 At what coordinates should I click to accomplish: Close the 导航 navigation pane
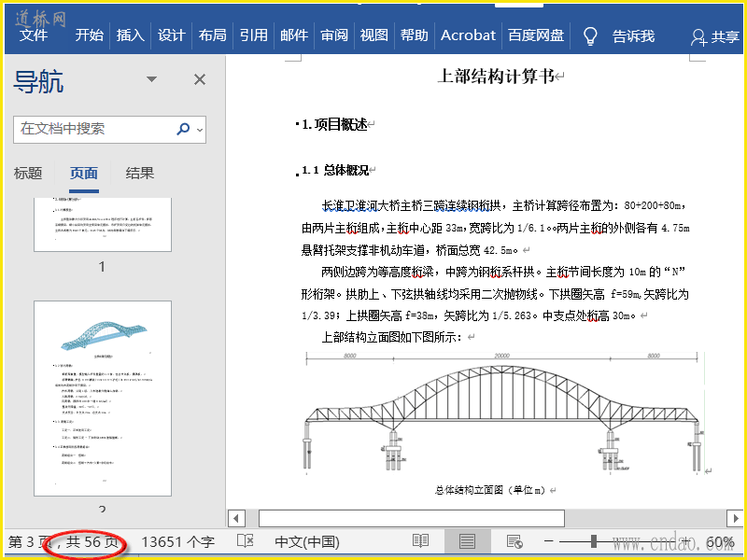(200, 80)
